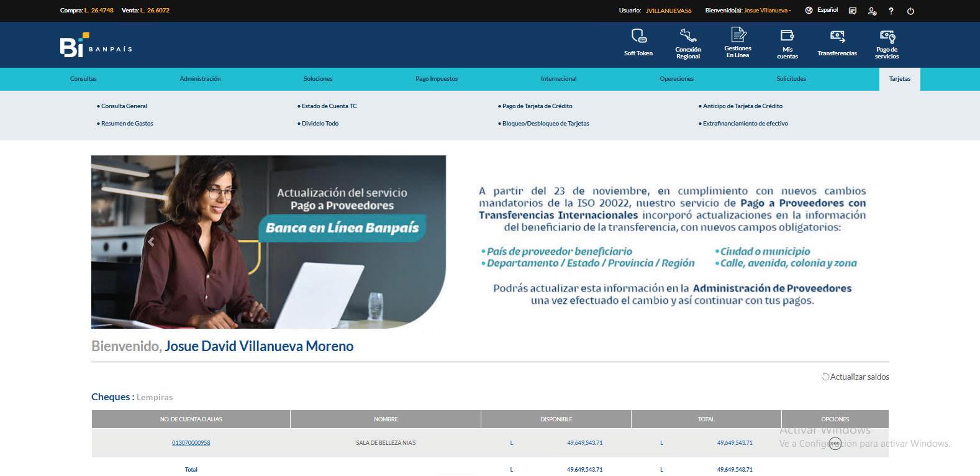Open the Soluciones menu
The height and width of the screenshot is (476, 980).
[318, 79]
